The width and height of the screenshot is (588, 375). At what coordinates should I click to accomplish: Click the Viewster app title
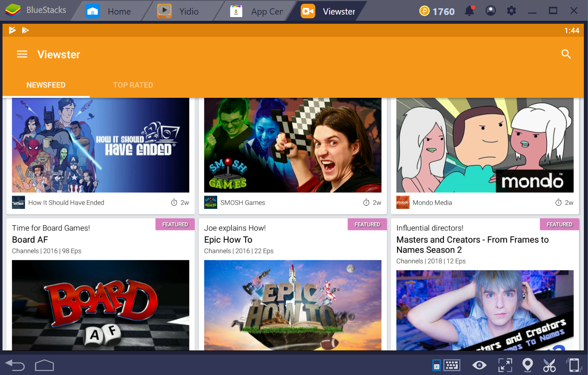click(x=59, y=55)
